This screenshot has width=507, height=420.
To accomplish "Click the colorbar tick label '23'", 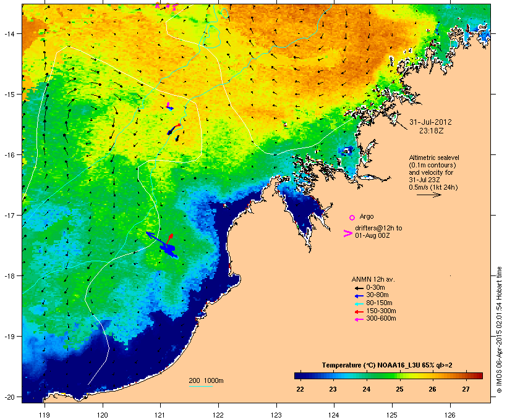I will coord(333,389).
